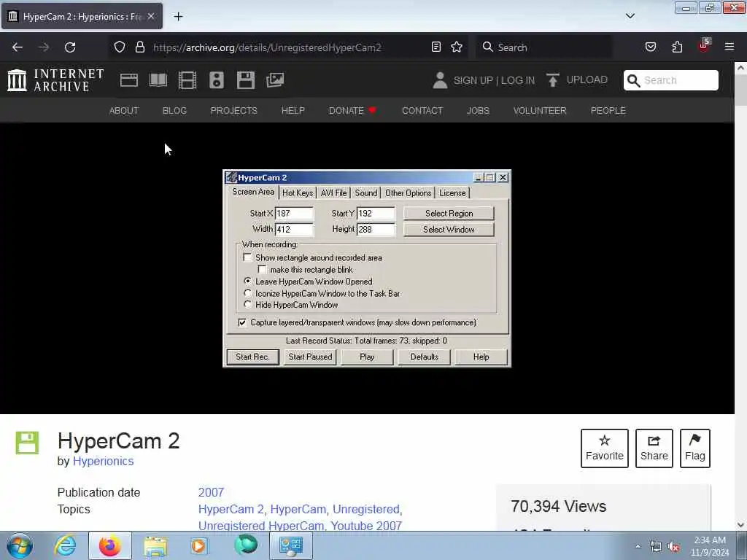Switch to Firefox in taskbar
Viewport: 747px width, 560px height.
pos(110,545)
